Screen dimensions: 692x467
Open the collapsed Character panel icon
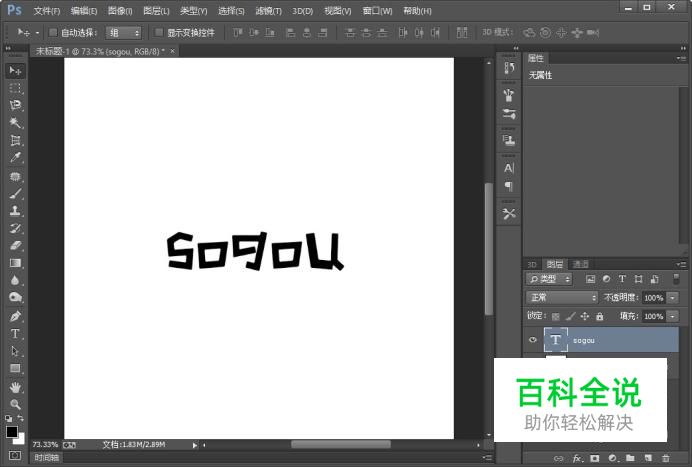(509, 168)
